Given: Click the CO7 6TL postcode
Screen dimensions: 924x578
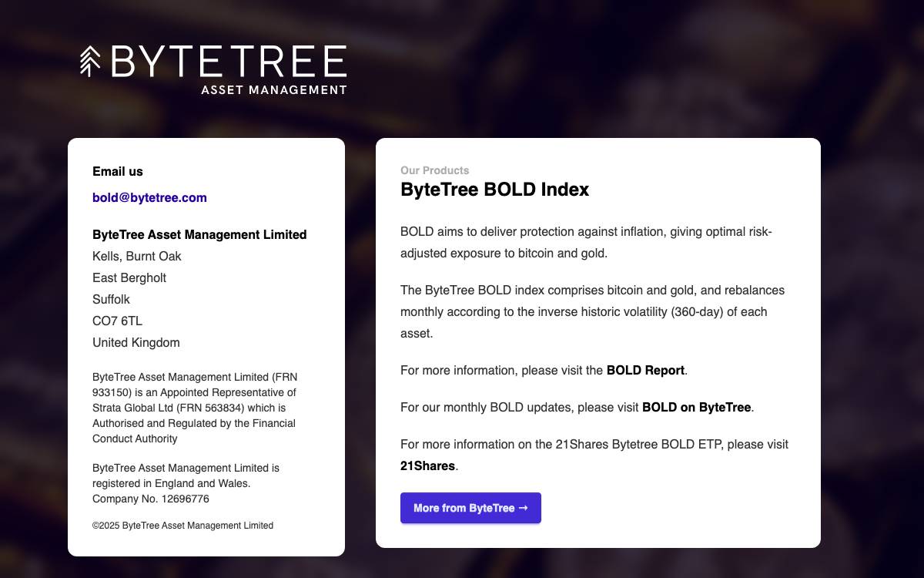Looking at the screenshot, I should tap(117, 321).
